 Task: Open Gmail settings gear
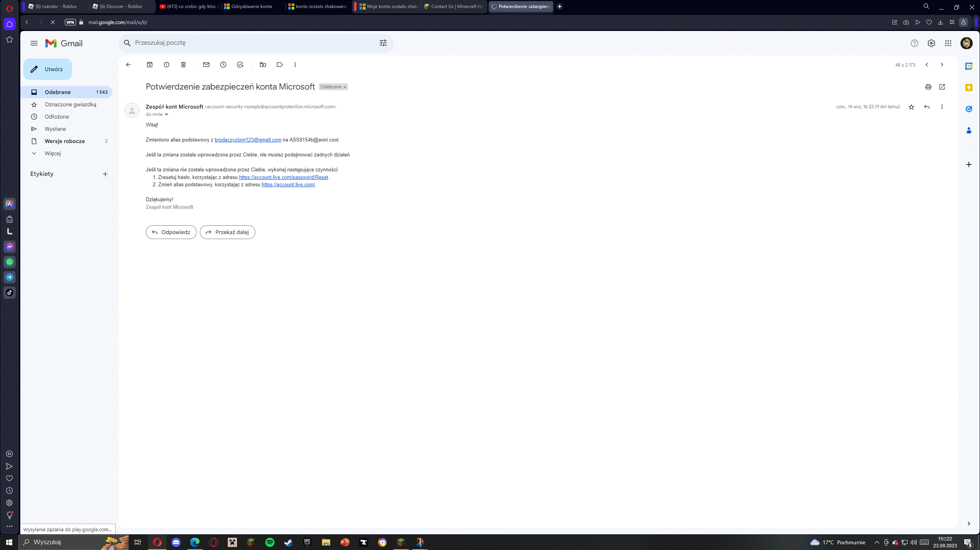click(x=931, y=43)
